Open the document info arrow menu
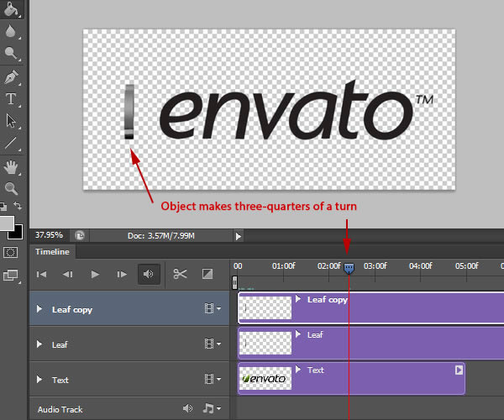504x420 pixels. tap(239, 237)
